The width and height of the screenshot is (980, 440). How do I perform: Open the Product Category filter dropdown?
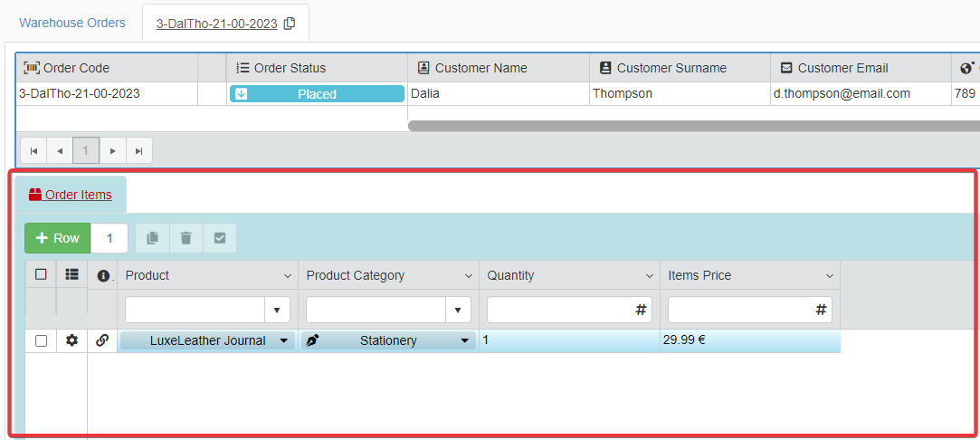tap(458, 311)
